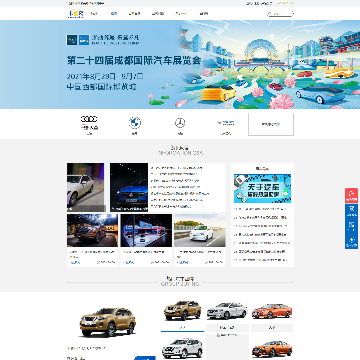This screenshot has width=360, height=360.
Task: Select the tab under the silver sedan thumbnail
Action: click(227, 328)
